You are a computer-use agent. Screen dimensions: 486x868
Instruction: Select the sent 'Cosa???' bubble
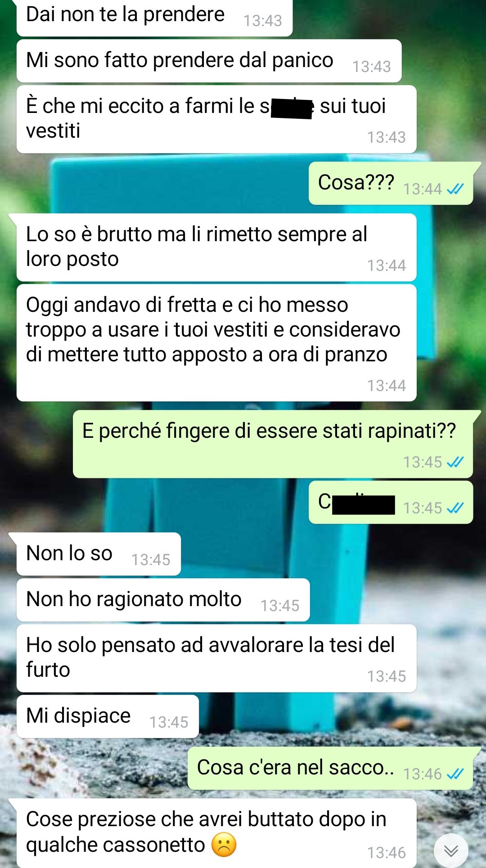(x=391, y=183)
